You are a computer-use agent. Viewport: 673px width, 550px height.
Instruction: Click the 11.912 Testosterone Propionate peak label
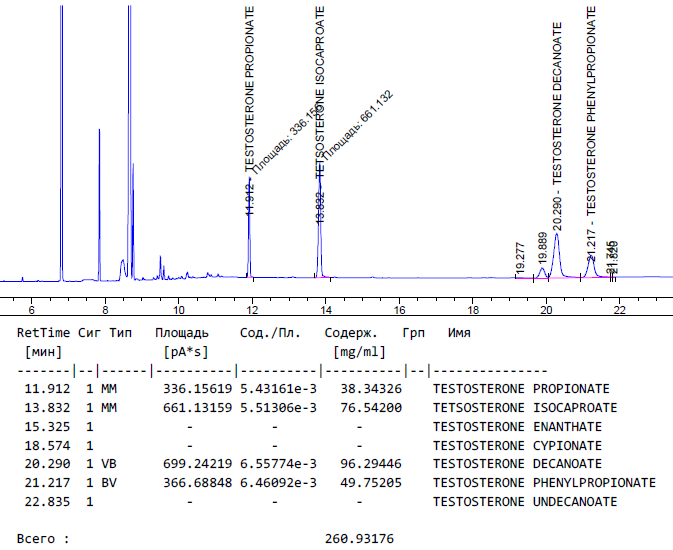pyautogui.click(x=250, y=110)
